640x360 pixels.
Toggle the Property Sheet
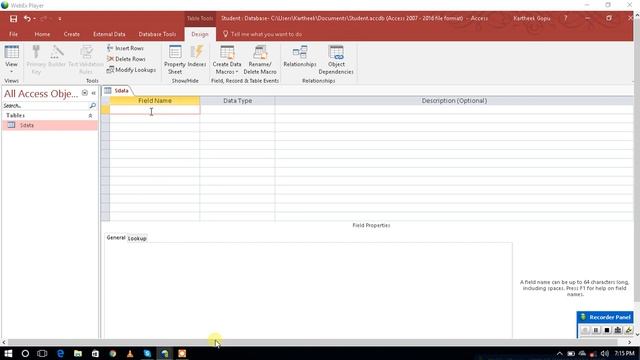[175, 60]
